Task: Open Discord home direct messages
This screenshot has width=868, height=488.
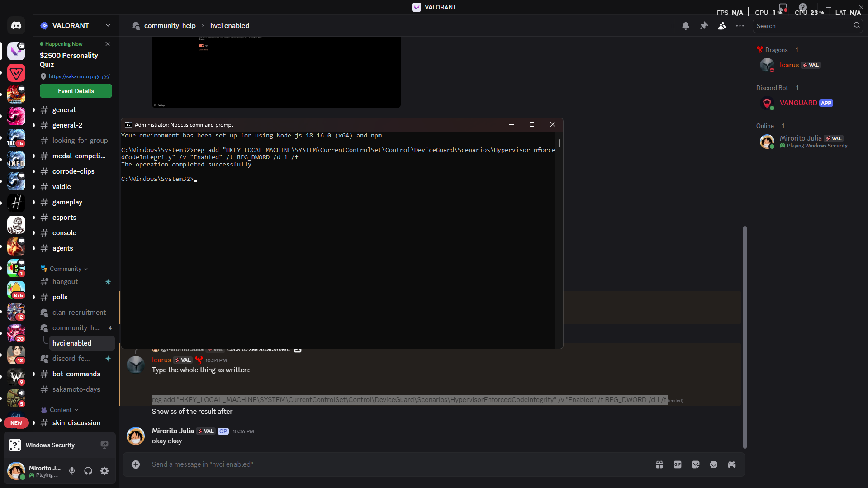Action: point(16,26)
